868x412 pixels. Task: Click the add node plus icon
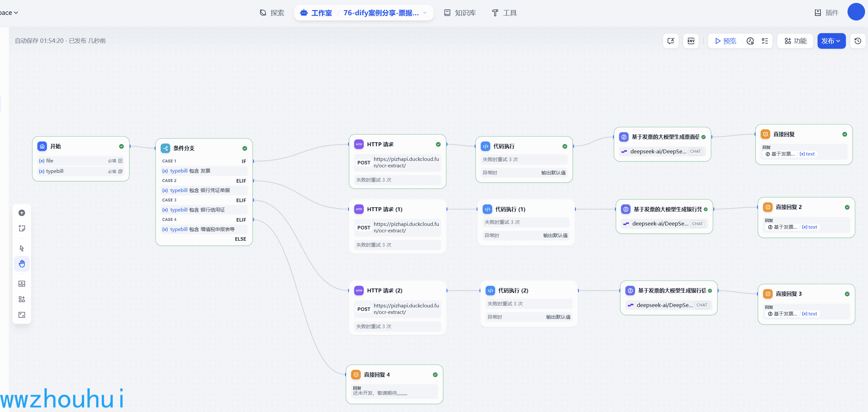click(22, 213)
